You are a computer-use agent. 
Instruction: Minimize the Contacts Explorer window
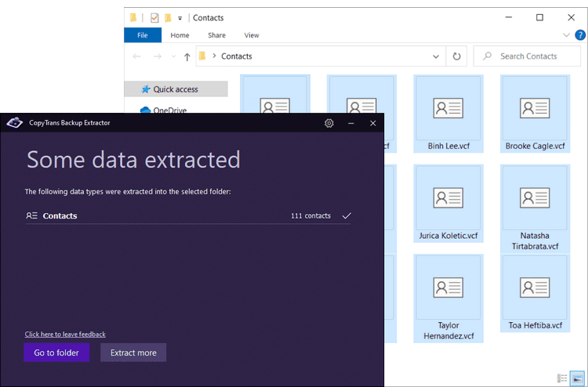click(509, 17)
